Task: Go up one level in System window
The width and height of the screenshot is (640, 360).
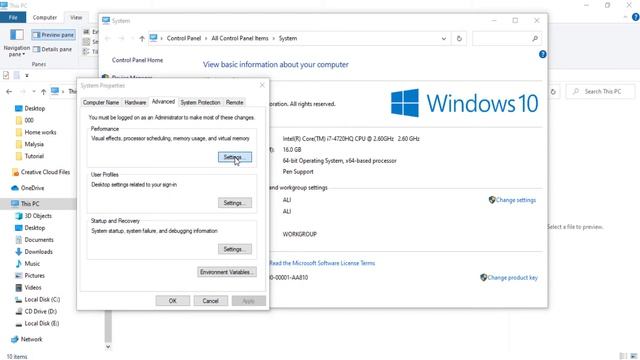Action: 142,39
